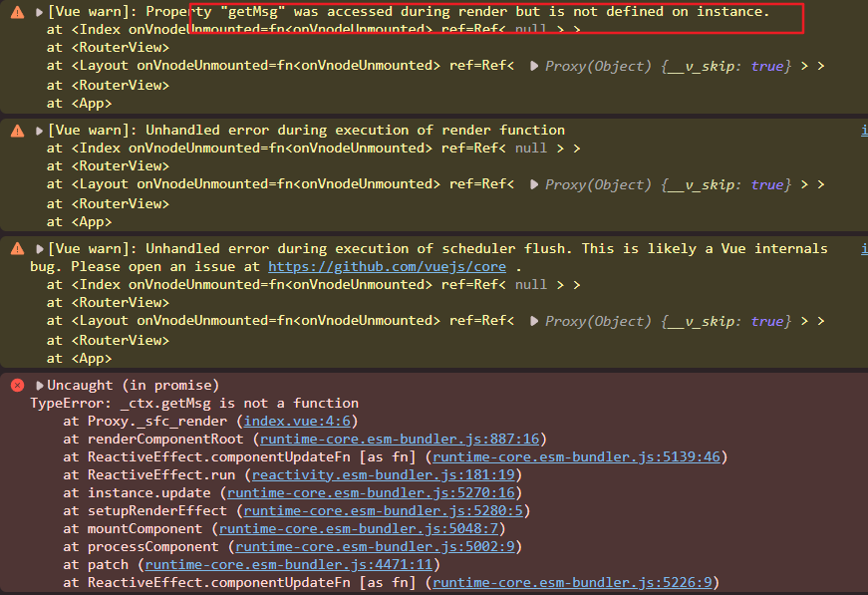Open the runtime-core.esm-bundler.js:887:16 link
Screen dimensions: 868x595
pyautogui.click(x=399, y=440)
